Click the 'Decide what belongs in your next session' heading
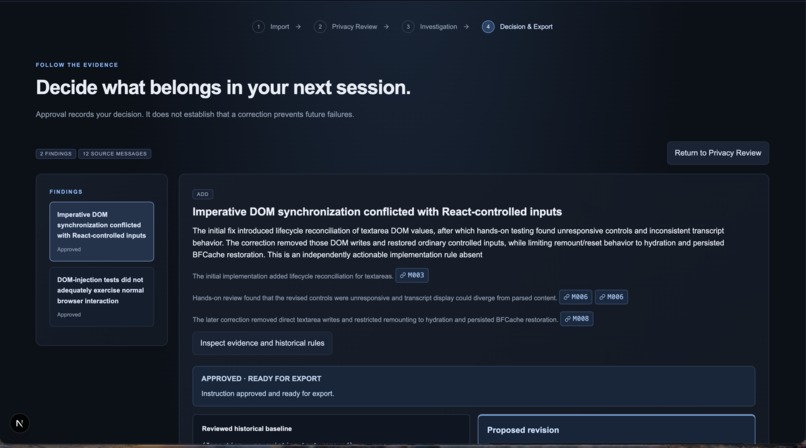The image size is (806, 448). 223,87
